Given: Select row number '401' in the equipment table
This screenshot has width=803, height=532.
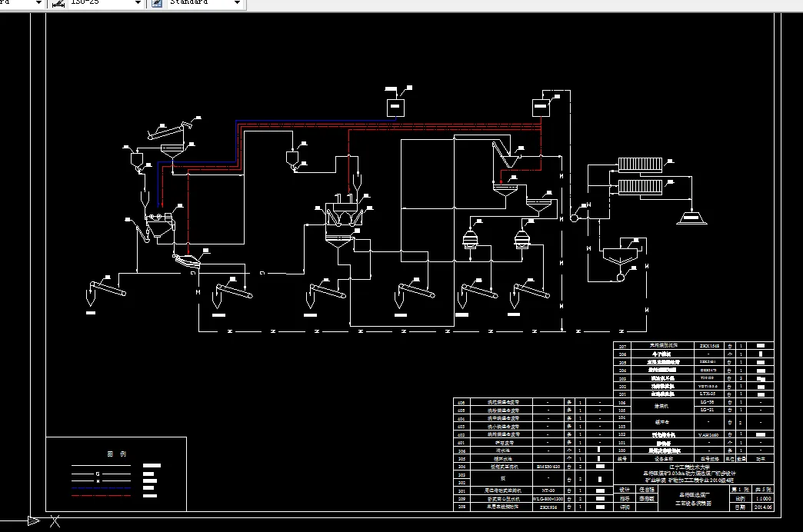Looking at the screenshot, I should pos(461,442).
